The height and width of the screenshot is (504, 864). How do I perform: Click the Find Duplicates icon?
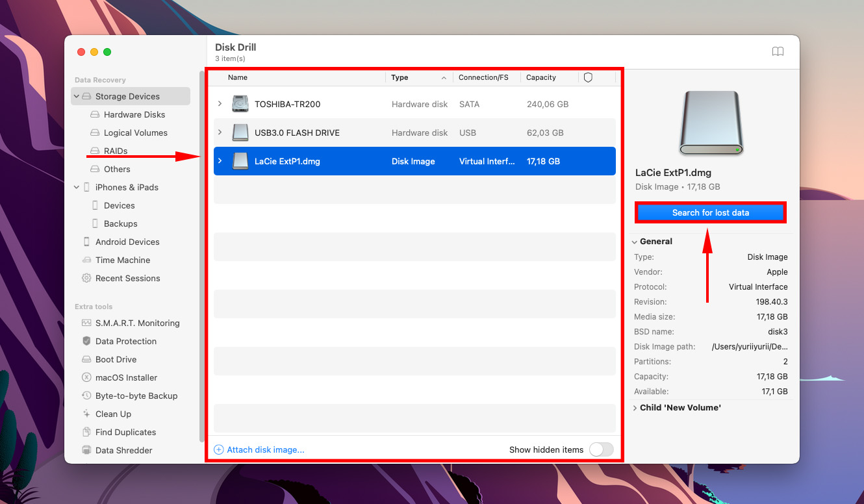(86, 432)
